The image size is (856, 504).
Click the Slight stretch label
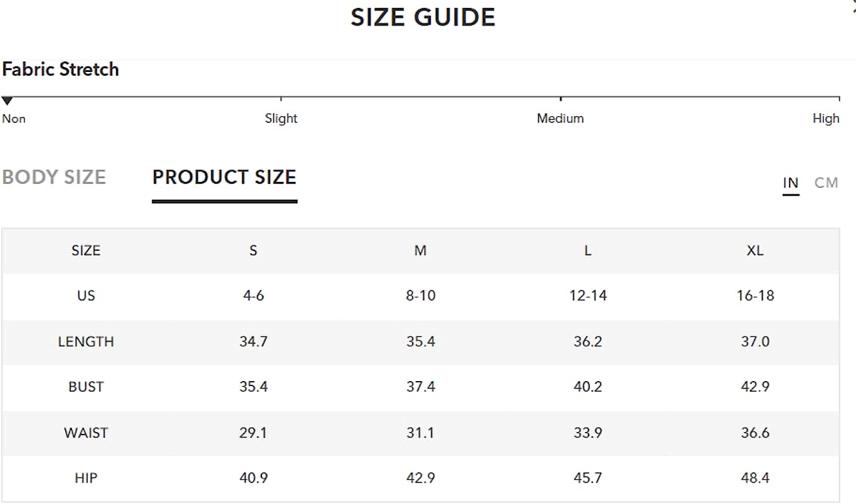point(281,119)
